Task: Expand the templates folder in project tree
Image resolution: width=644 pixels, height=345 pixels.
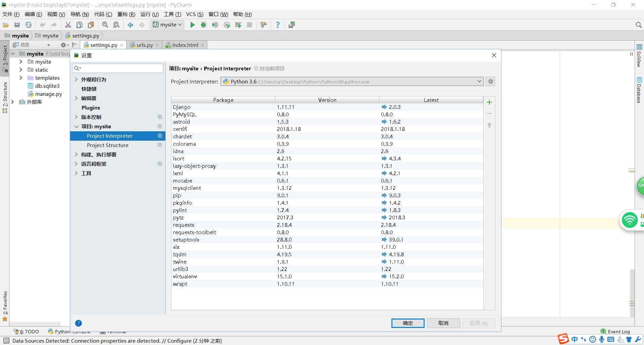Action: tap(21, 78)
